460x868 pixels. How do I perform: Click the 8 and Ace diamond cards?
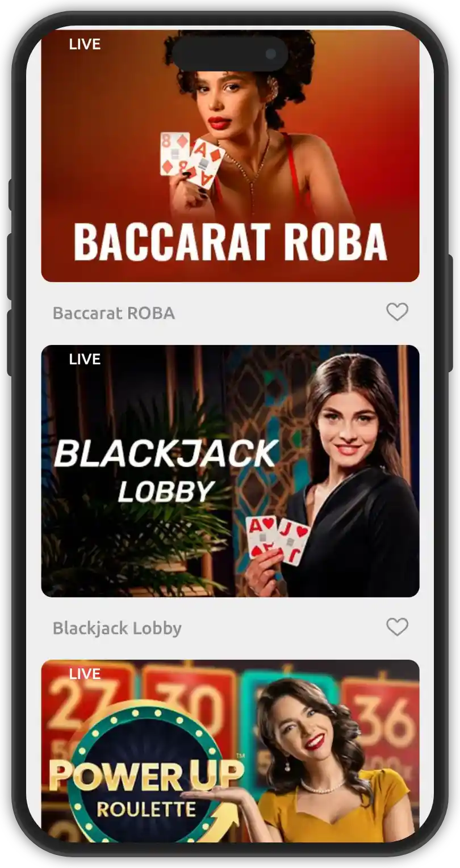tap(190, 159)
